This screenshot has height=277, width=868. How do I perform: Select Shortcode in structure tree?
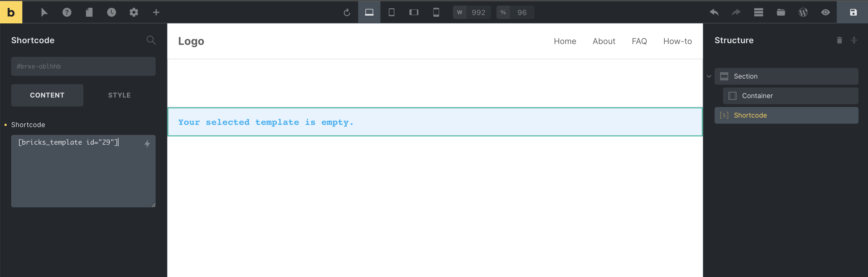click(x=786, y=115)
